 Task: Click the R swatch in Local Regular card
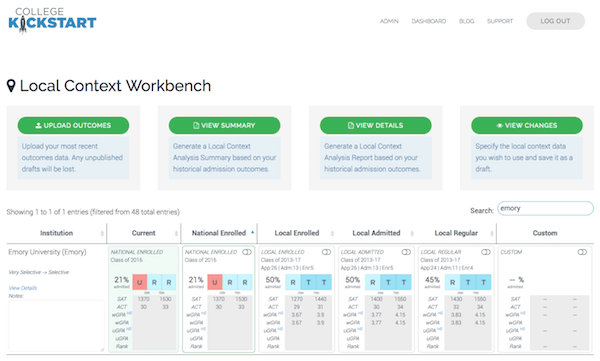(x=452, y=282)
